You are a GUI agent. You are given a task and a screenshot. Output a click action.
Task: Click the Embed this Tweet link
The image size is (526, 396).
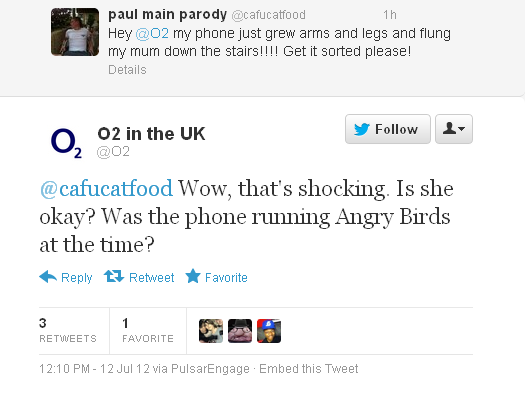(x=309, y=369)
